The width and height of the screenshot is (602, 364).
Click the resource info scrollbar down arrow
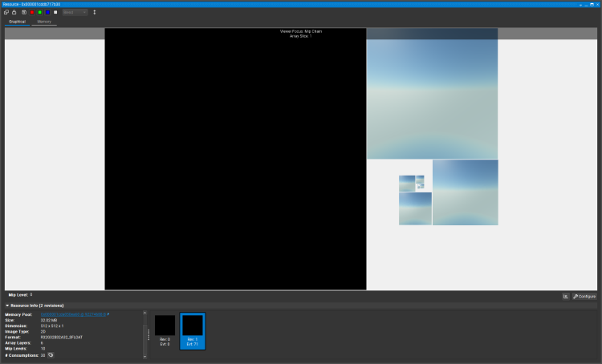pyautogui.click(x=144, y=357)
